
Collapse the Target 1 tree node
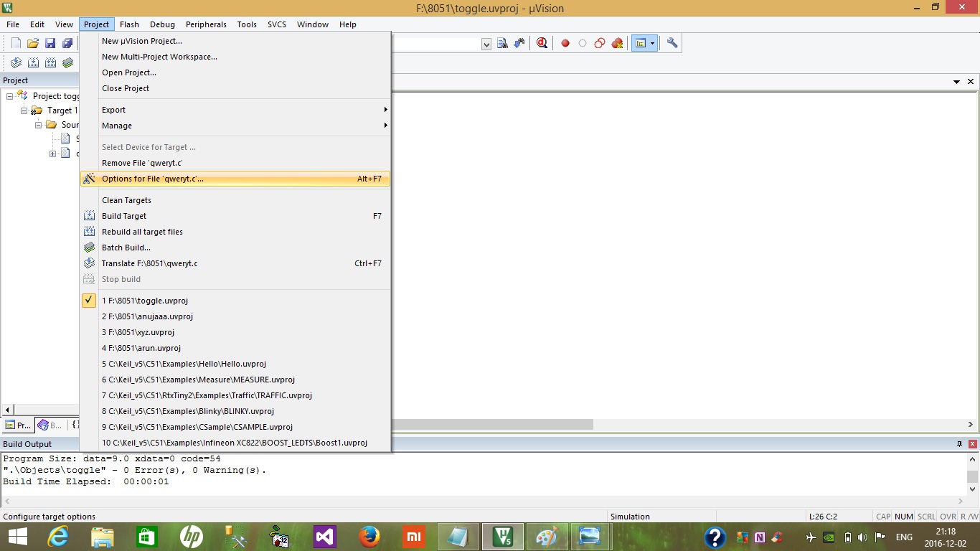point(24,110)
